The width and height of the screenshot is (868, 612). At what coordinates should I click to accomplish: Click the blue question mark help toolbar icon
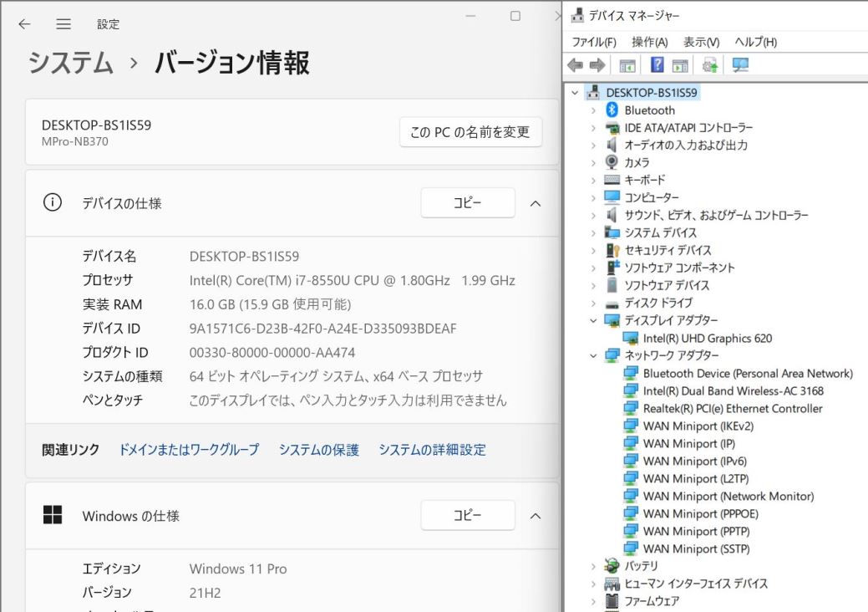(x=657, y=65)
